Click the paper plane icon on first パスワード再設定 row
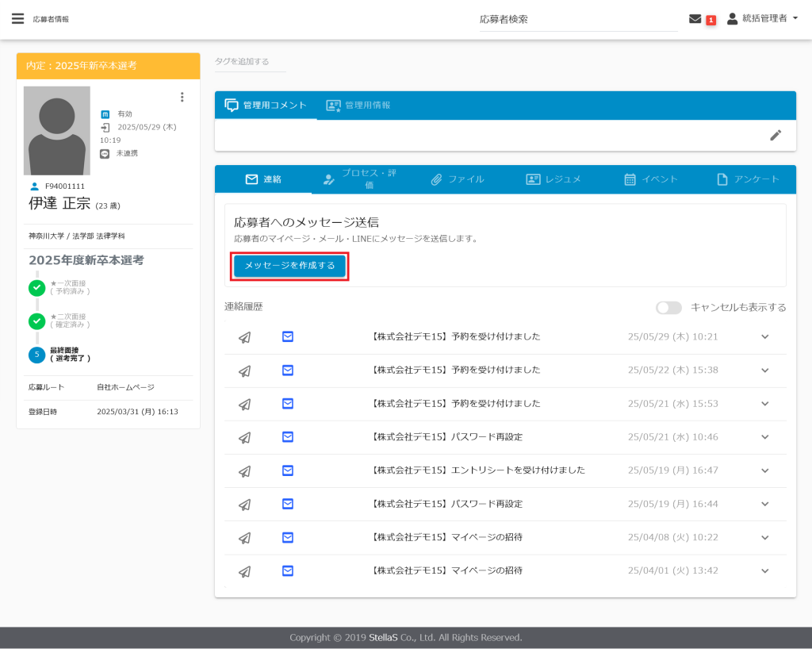This screenshot has width=812, height=649. pyautogui.click(x=245, y=437)
